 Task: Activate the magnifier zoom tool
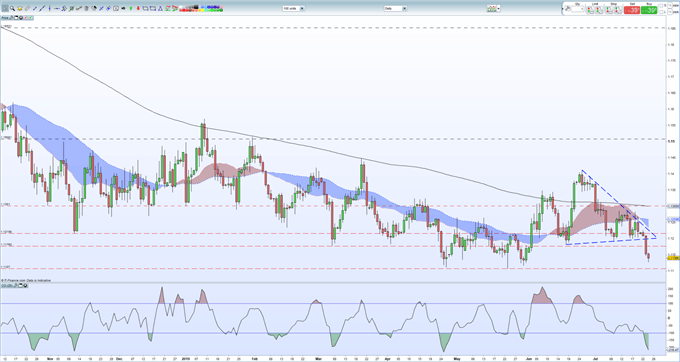[x=12, y=9]
